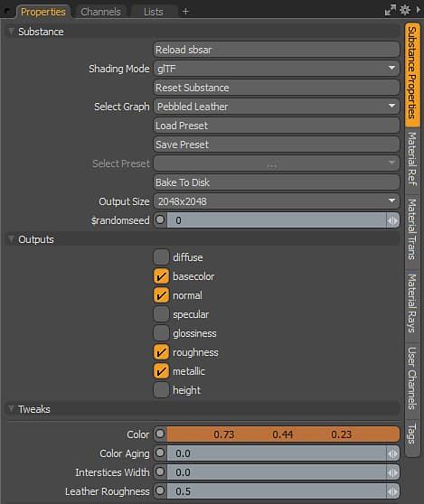Screen dimensions: 424x504
Task: Switch to the Channels tab
Action: point(100,12)
